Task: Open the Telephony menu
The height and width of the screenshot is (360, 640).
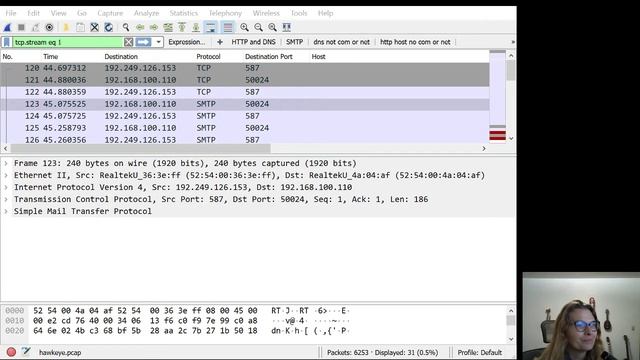Action: pos(225,13)
